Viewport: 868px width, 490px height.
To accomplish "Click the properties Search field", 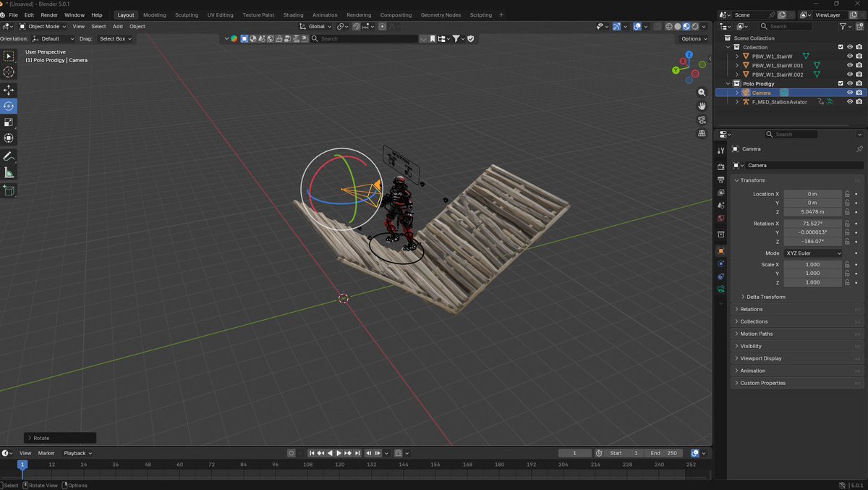I will (x=792, y=134).
